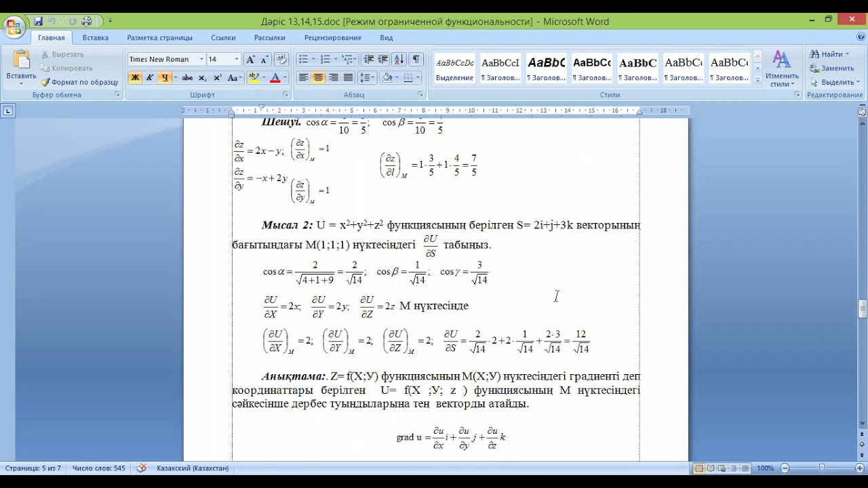This screenshot has height=488, width=868.
Task: Open the Times New Roman font dropdown
Action: (x=201, y=59)
